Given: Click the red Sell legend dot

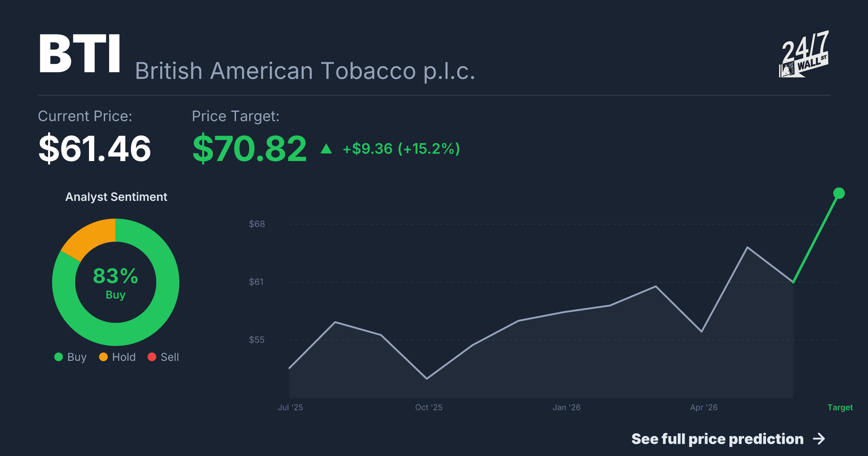Looking at the screenshot, I should [x=152, y=357].
